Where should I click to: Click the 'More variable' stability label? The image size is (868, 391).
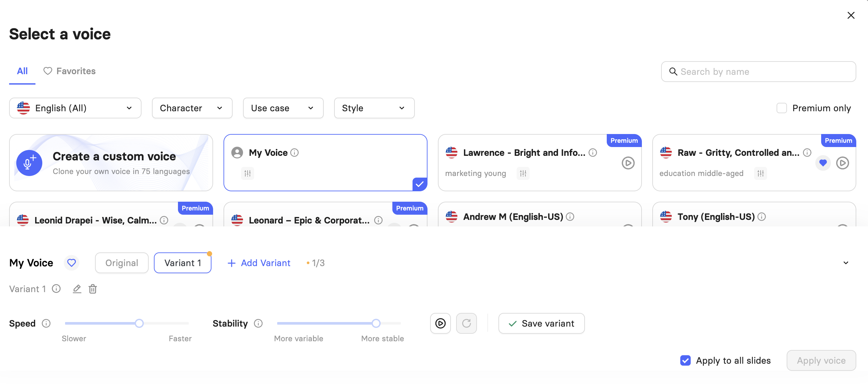299,339
